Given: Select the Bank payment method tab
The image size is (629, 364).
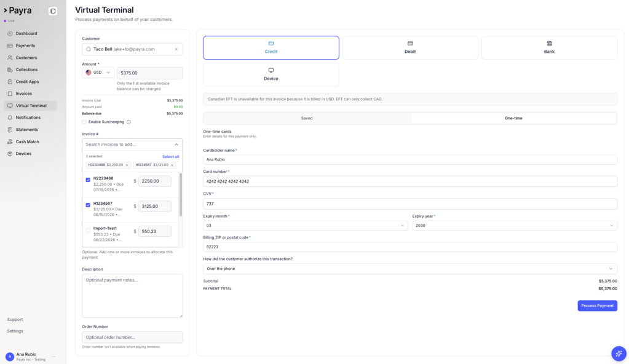Looking at the screenshot, I should pyautogui.click(x=549, y=48).
